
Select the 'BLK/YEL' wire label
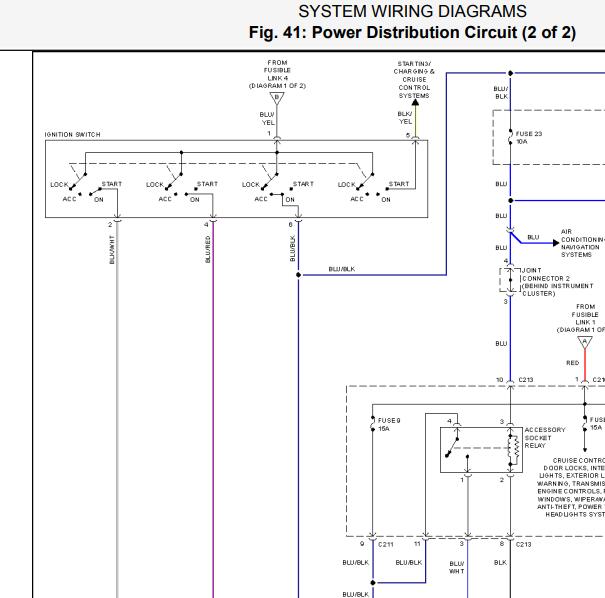(x=405, y=118)
